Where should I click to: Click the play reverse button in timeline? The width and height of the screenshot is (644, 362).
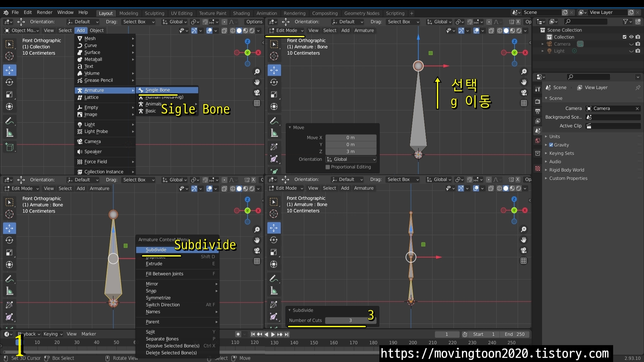pyautogui.click(x=266, y=334)
